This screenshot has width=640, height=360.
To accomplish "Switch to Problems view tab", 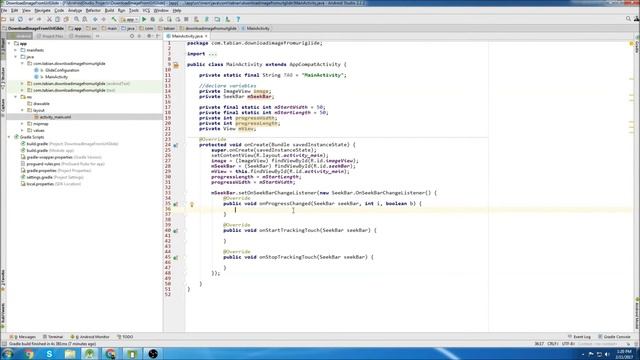I will point(80,36).
